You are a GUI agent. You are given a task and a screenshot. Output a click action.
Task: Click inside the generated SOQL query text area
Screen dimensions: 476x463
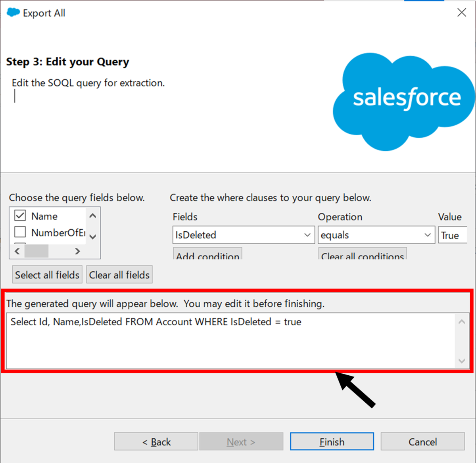click(x=231, y=341)
